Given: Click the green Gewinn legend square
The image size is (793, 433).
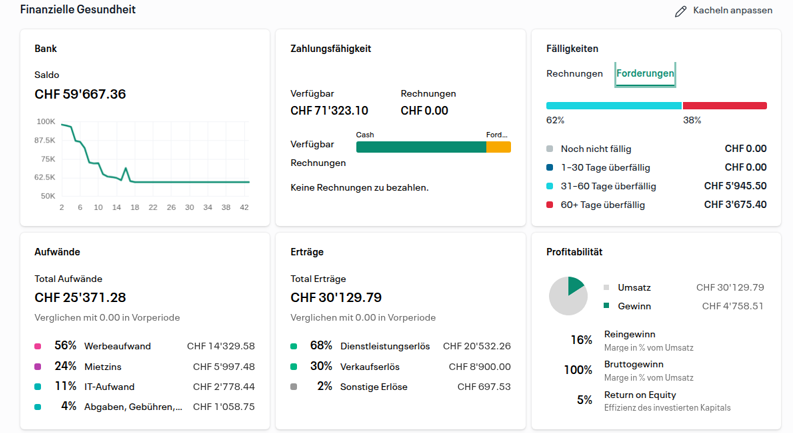Looking at the screenshot, I should tap(606, 306).
